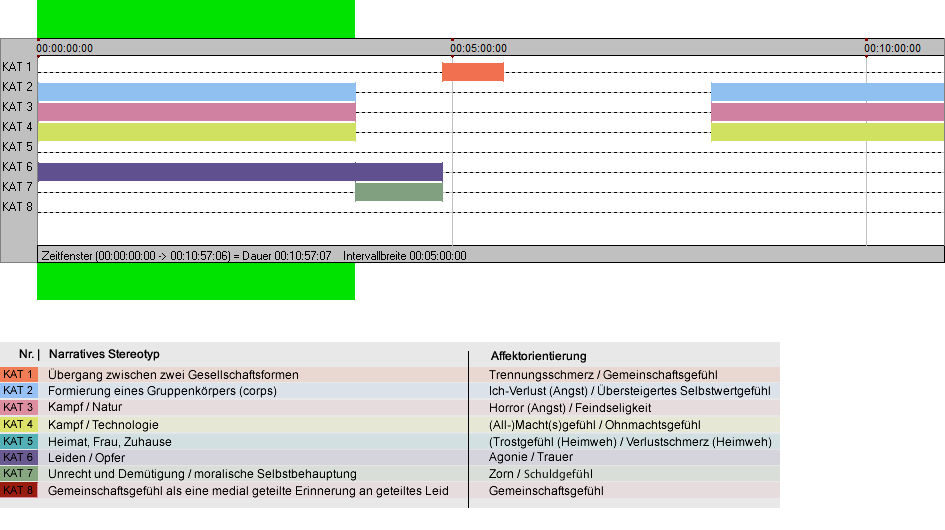Click the purple KAT 6 legend swatch
Viewport: 945px width, 530px height.
pos(19,457)
